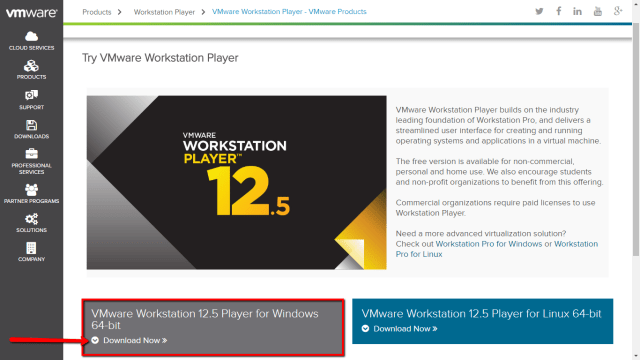
Task: Visit VMware's Twitter page icon
Action: pos(539,11)
